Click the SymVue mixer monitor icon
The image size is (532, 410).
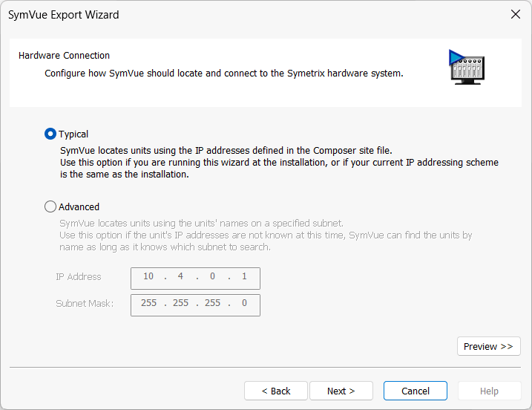tap(467, 67)
